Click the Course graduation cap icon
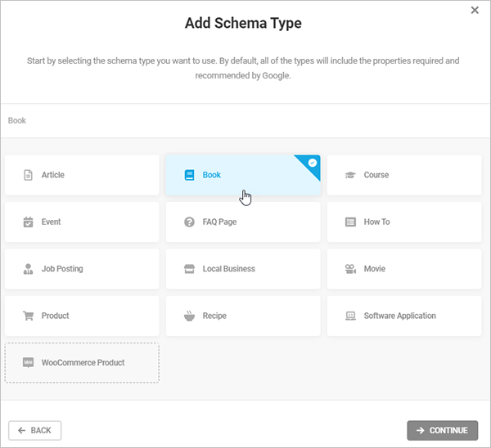Viewport: 491px width, 448px height. [350, 175]
